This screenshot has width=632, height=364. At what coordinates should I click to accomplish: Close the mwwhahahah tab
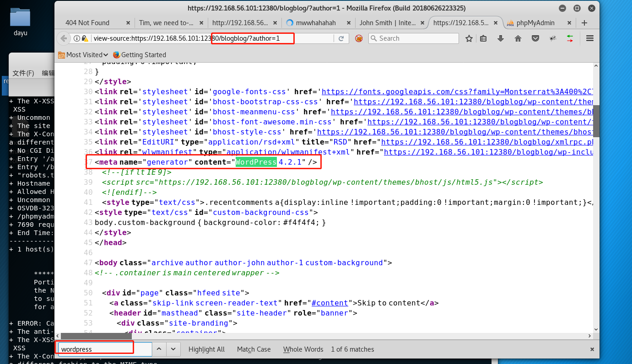pos(349,23)
